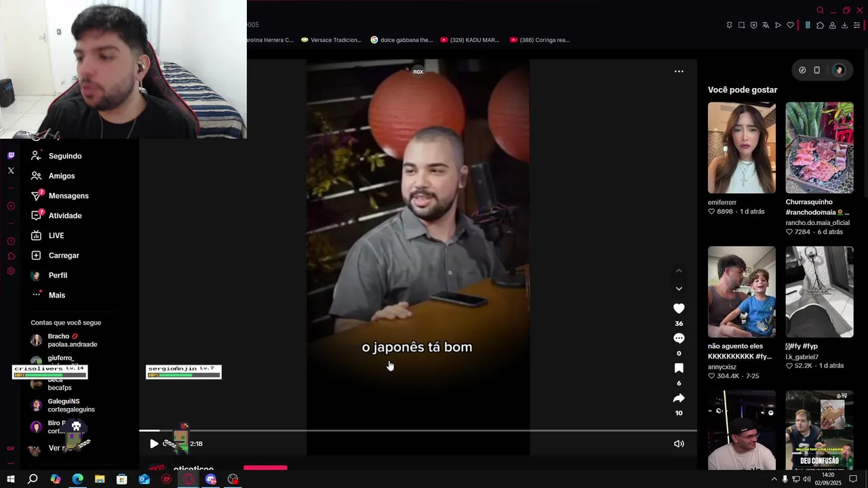Open '(329) KADU MAR...' bookmark

point(470,40)
